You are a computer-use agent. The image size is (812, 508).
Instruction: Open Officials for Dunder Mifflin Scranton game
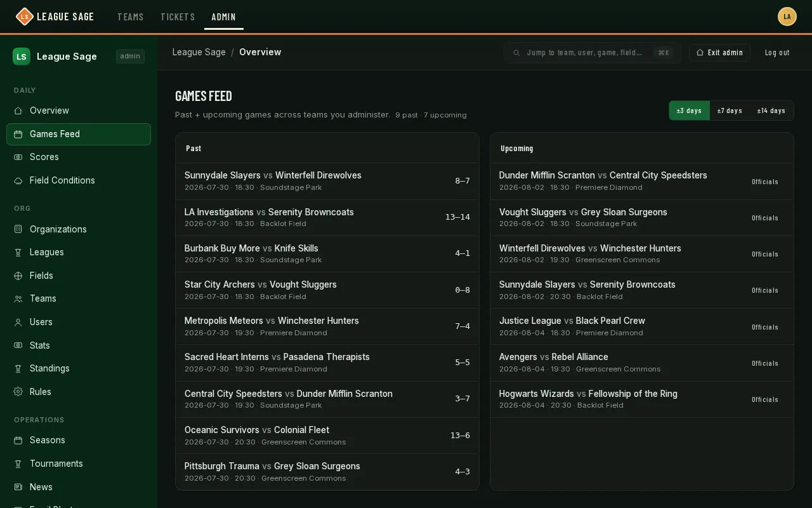(x=765, y=182)
